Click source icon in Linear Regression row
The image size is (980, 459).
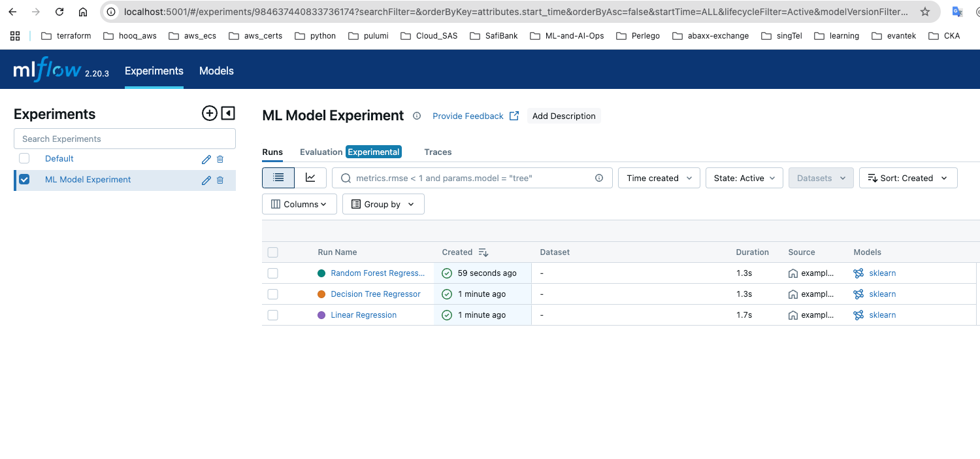[x=793, y=315]
